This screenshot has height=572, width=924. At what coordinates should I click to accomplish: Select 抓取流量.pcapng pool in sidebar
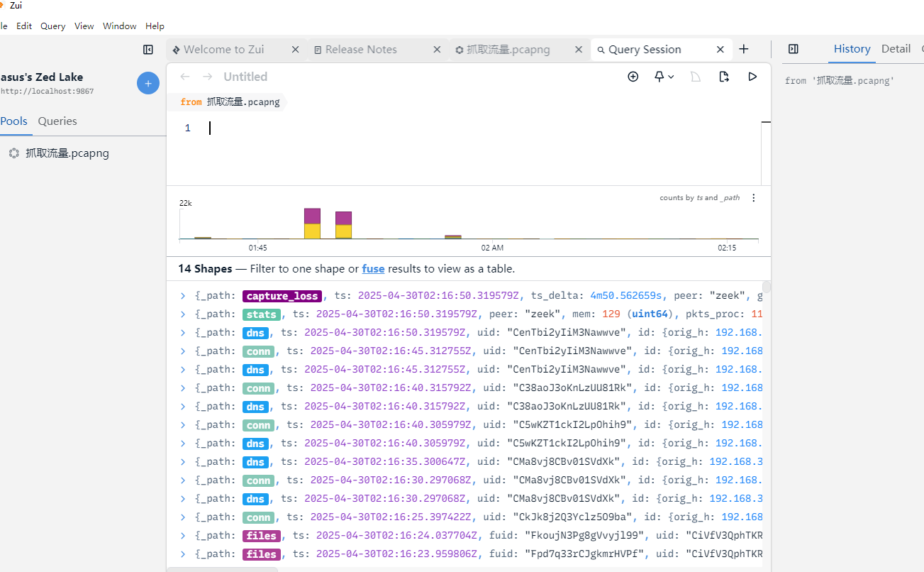67,153
